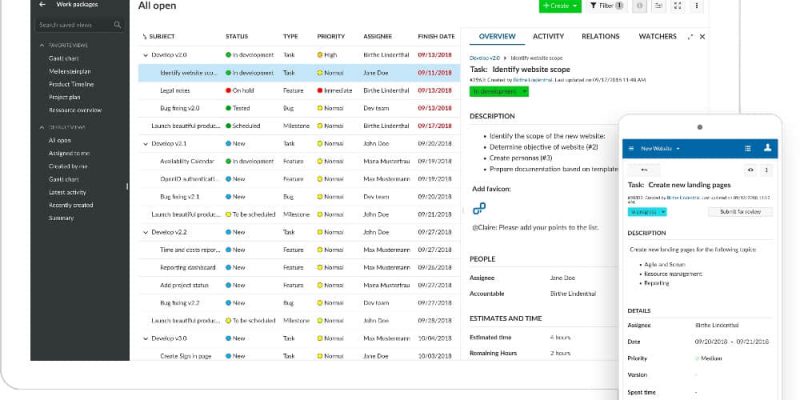Open the hamburger menu in mobile view
Image resolution: width=800 pixels, height=400 pixels.
coord(631,148)
